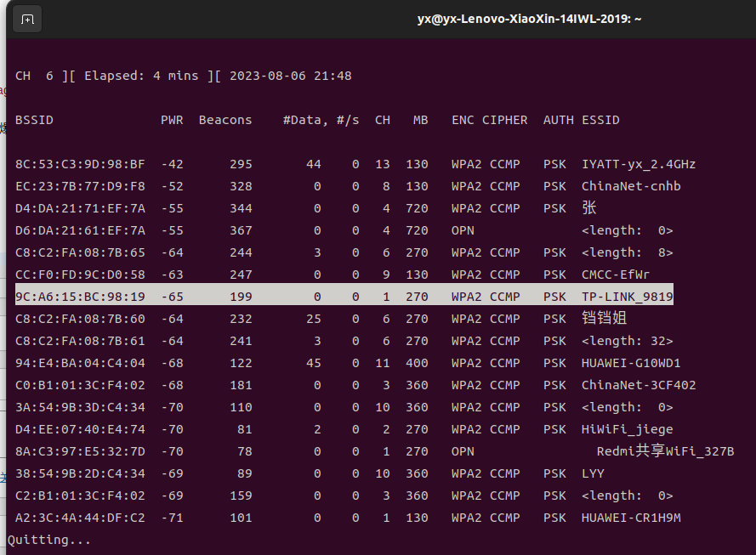Screen dimensions: 756x555
Task: Click ESSID HiWiFi_jiege
Action: (628, 430)
